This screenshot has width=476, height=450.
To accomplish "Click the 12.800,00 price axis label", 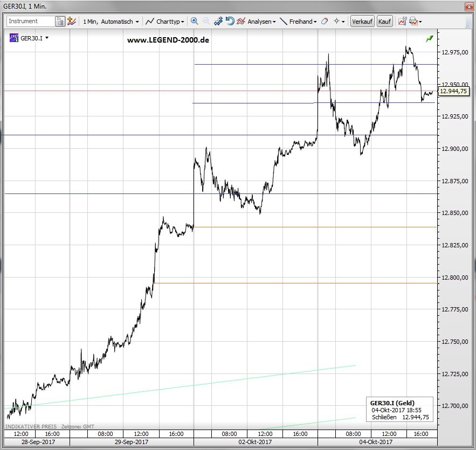I will (455, 278).
